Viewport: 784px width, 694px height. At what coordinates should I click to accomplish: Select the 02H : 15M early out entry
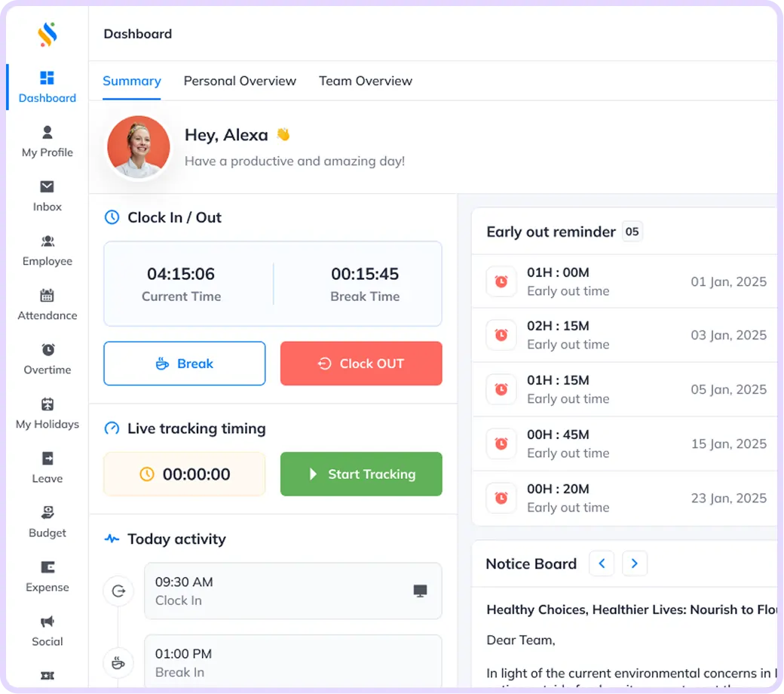[624, 335]
